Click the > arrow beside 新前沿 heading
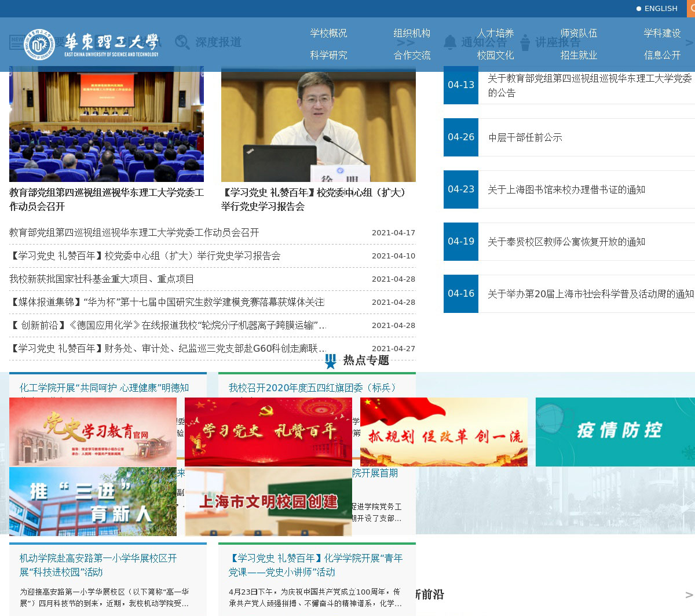This screenshot has width=695, height=616. tap(689, 595)
